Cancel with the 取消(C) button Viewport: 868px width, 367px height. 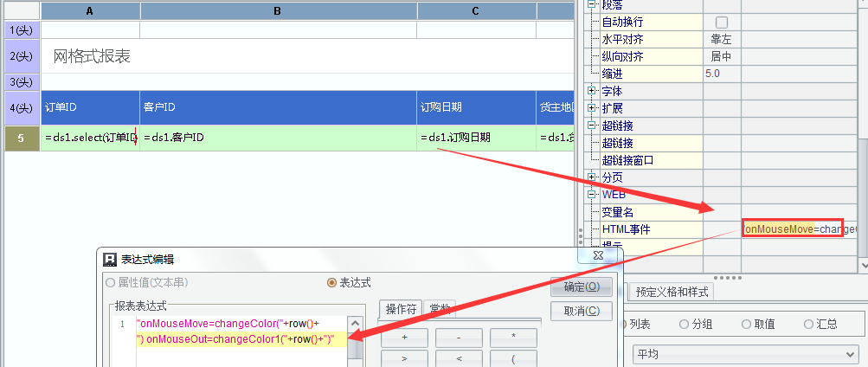point(582,311)
